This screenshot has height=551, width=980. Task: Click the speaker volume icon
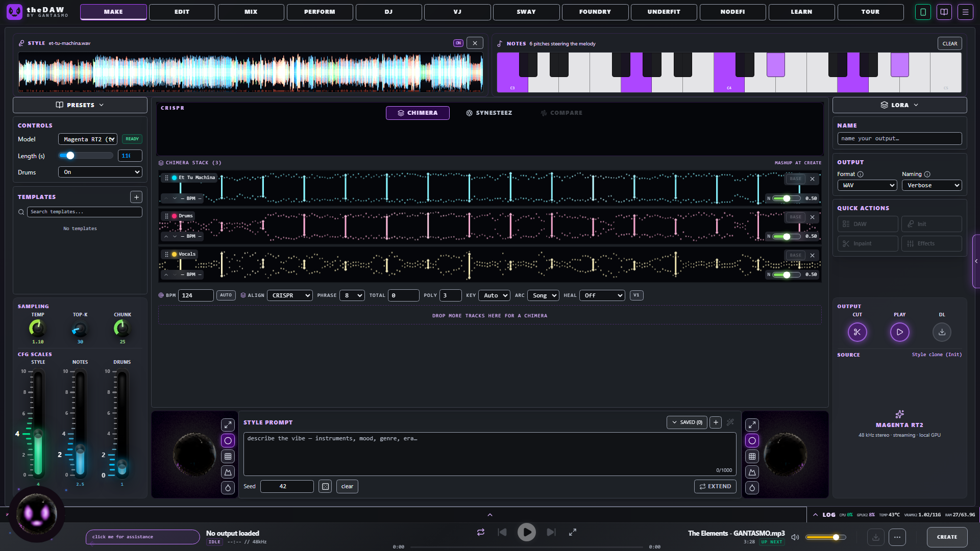click(x=795, y=537)
